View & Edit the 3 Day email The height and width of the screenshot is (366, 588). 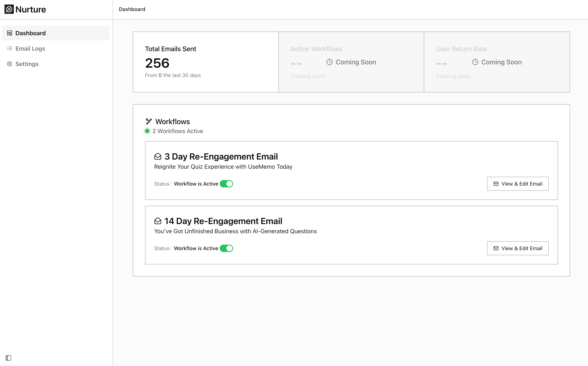click(x=518, y=184)
